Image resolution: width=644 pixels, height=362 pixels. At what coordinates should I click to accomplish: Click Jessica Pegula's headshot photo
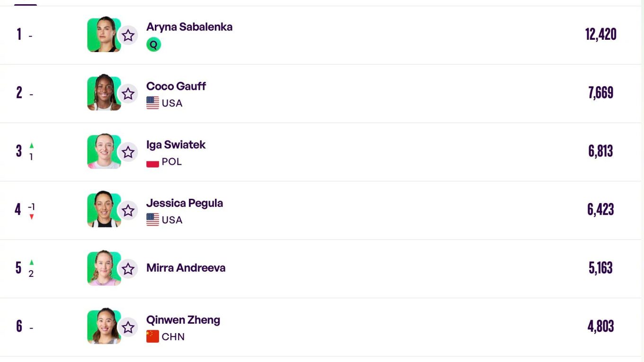104,210
